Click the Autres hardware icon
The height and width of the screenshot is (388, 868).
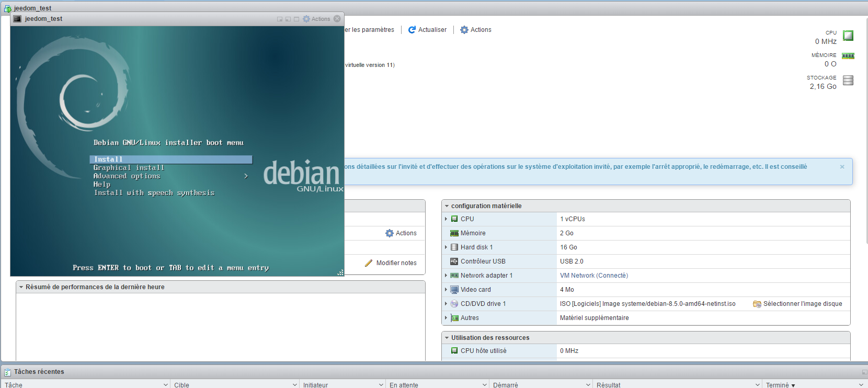(454, 318)
